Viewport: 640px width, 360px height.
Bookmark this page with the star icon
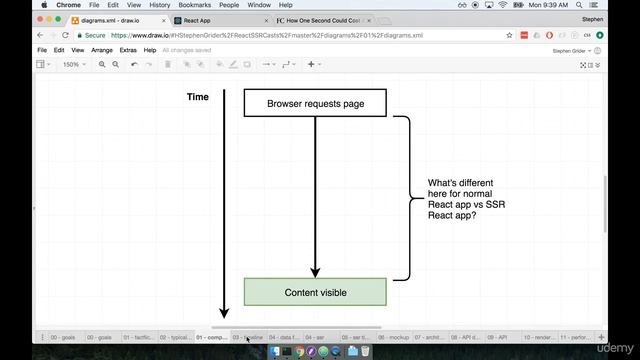(509, 36)
